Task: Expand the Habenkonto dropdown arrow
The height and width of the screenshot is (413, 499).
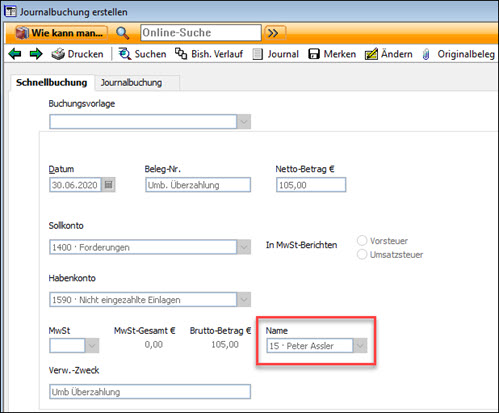Action: tap(244, 300)
